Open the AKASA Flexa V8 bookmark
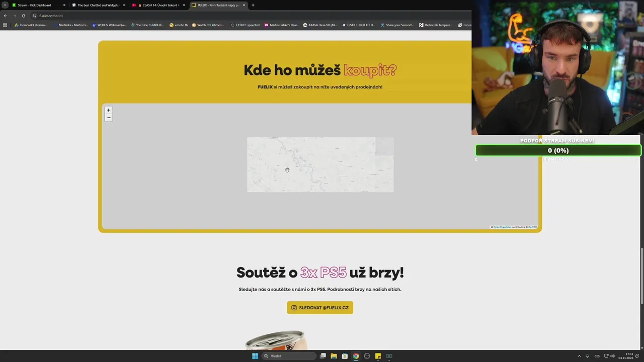Viewport: 644px width, 362px height. (320, 25)
